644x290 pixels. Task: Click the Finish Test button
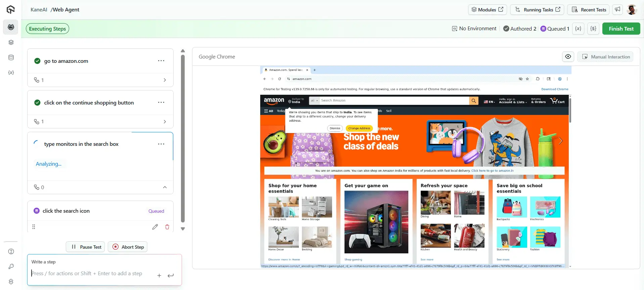point(621,29)
